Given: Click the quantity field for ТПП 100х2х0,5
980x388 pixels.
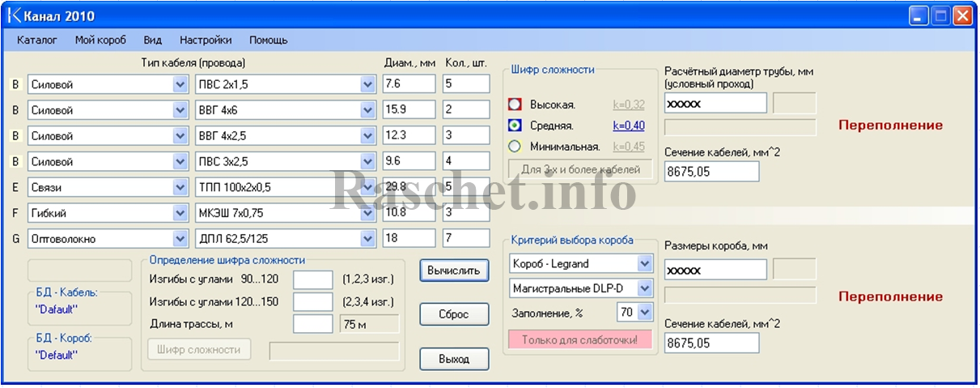Looking at the screenshot, I should [x=467, y=187].
